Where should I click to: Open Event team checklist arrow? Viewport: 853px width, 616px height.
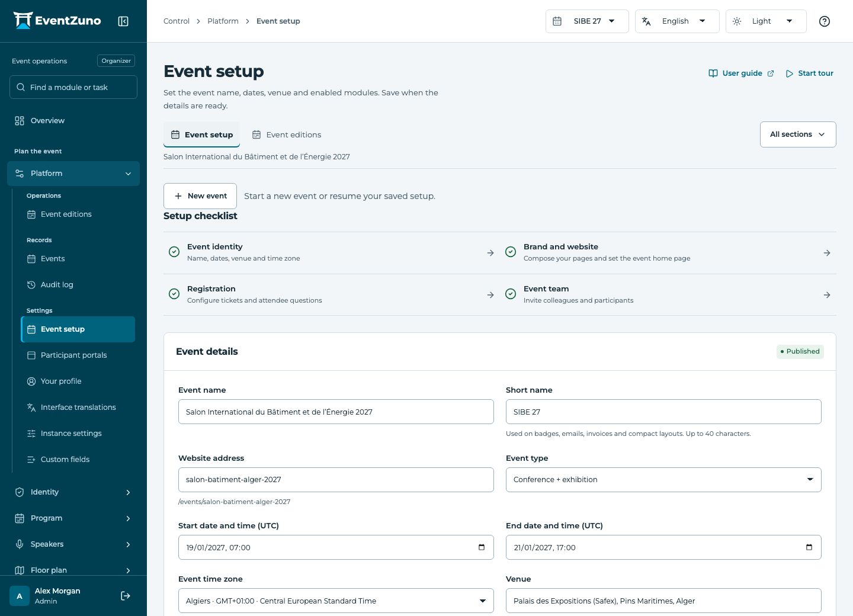(x=827, y=295)
